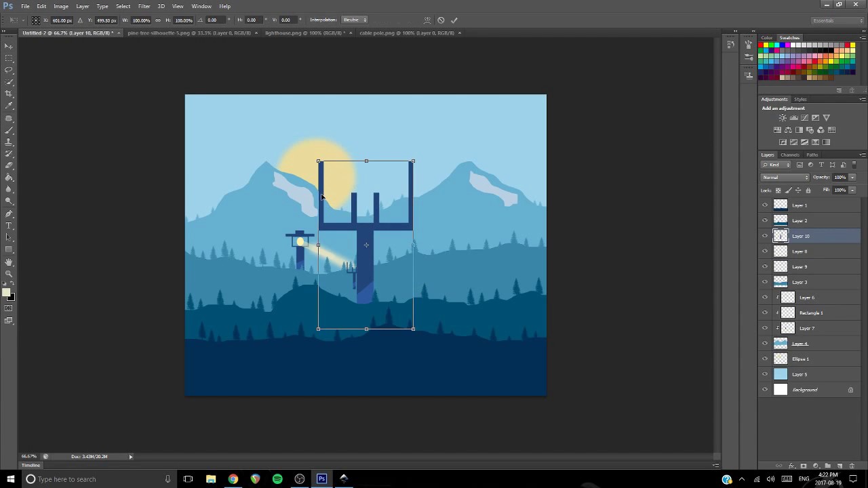Select the Eyedropper tool
This screenshot has width=868, height=488.
9,106
